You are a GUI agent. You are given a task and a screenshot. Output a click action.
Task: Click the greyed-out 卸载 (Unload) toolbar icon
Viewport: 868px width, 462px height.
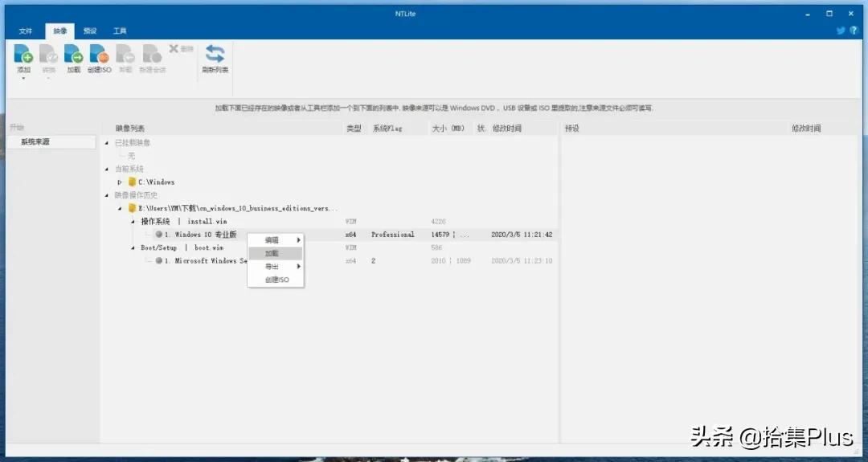pos(125,54)
